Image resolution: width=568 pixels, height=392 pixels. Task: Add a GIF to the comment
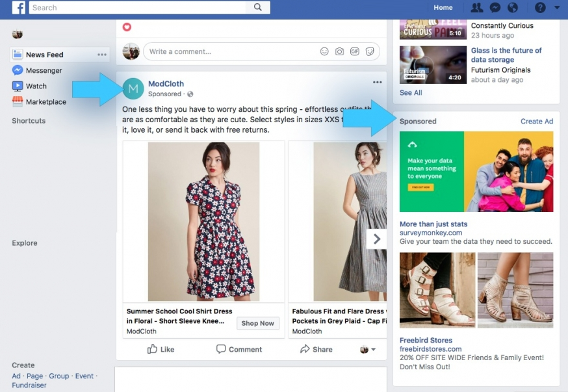(355, 51)
